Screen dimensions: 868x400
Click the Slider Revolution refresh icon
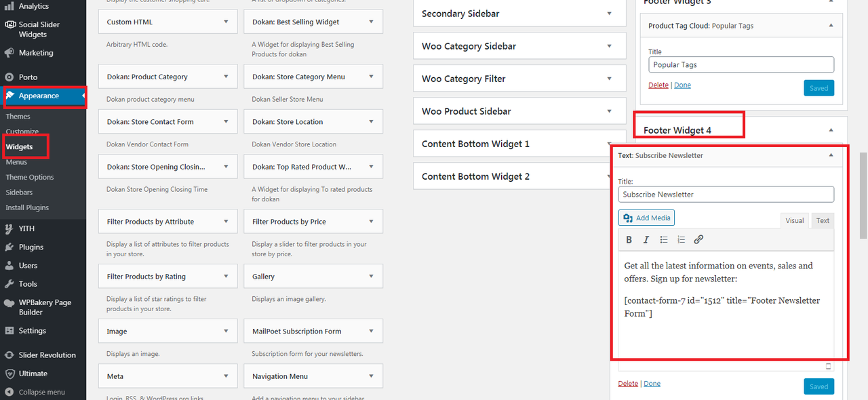pyautogui.click(x=9, y=355)
